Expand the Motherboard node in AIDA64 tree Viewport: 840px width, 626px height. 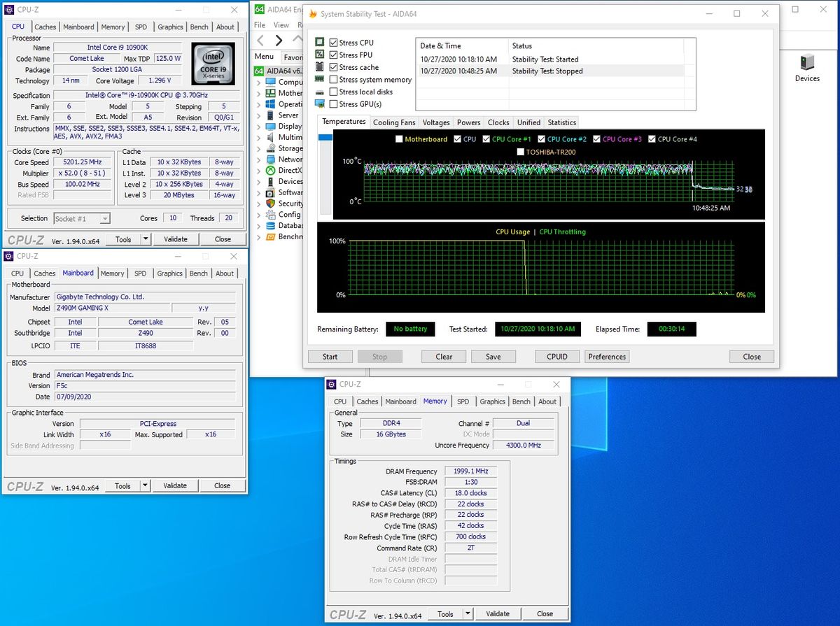point(258,93)
